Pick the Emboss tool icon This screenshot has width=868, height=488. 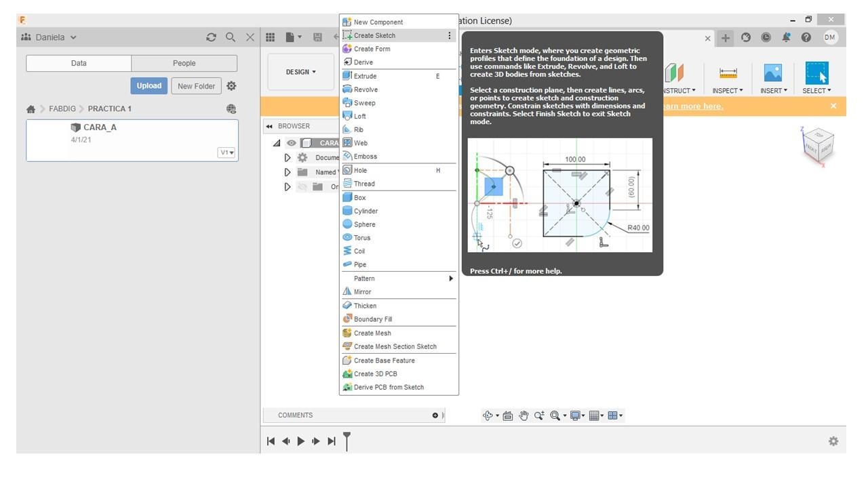[x=347, y=157]
